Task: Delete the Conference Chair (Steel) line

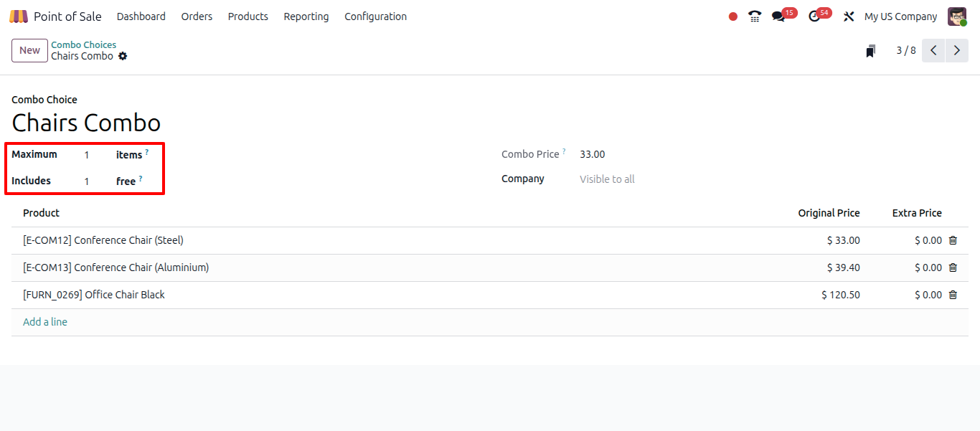Action: coord(953,240)
